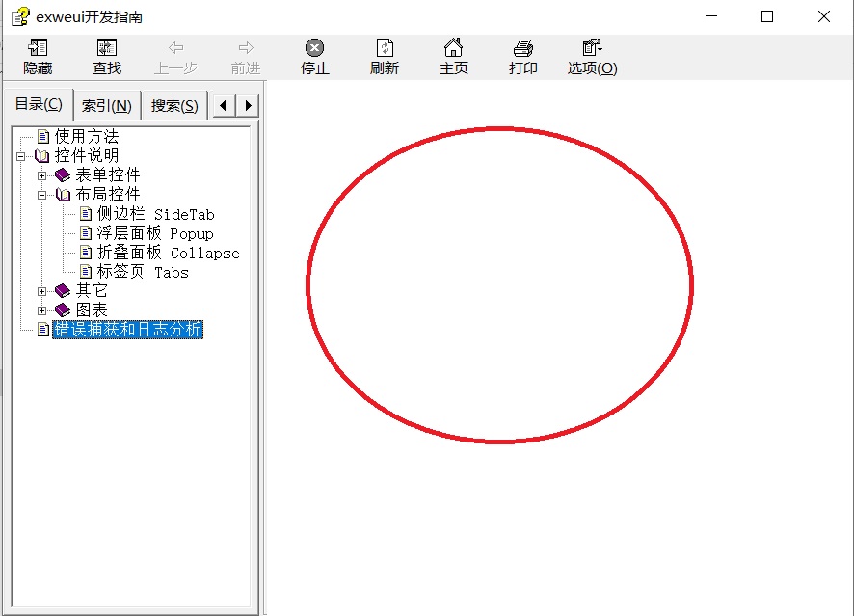
Task: Select the 其它 tree entry
Action: click(92, 291)
